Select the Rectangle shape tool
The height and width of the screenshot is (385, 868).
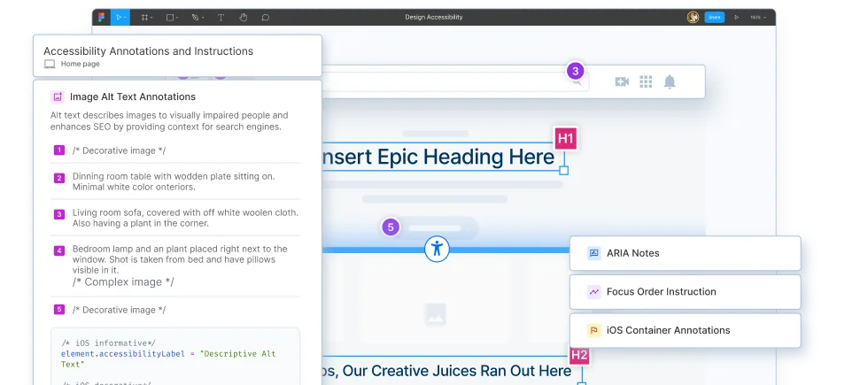[170, 17]
